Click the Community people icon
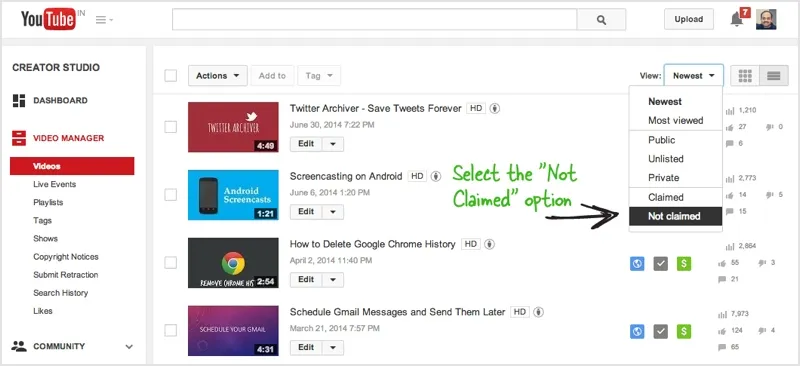Screen dimensions: 800x366 [x=19, y=346]
